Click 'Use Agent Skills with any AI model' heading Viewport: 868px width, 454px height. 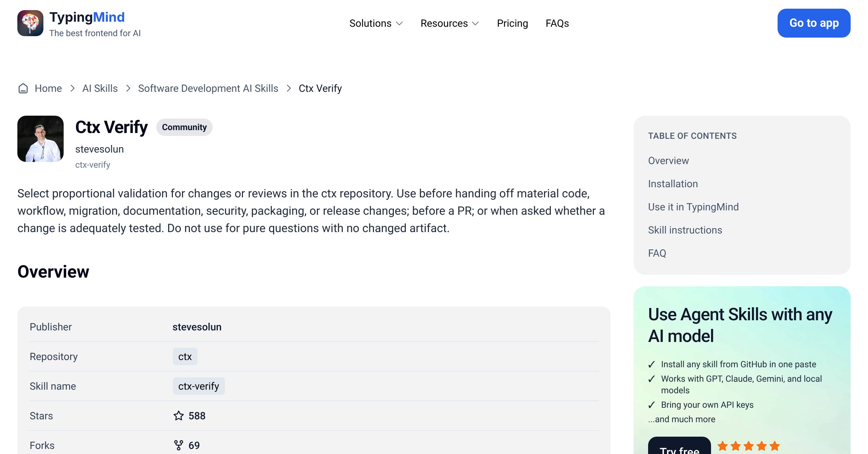pyautogui.click(x=740, y=325)
